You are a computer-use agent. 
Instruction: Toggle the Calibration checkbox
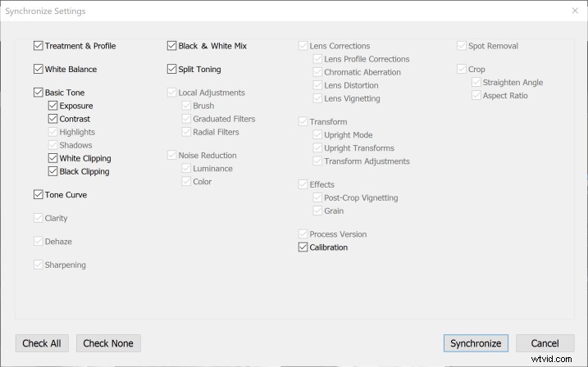[303, 247]
